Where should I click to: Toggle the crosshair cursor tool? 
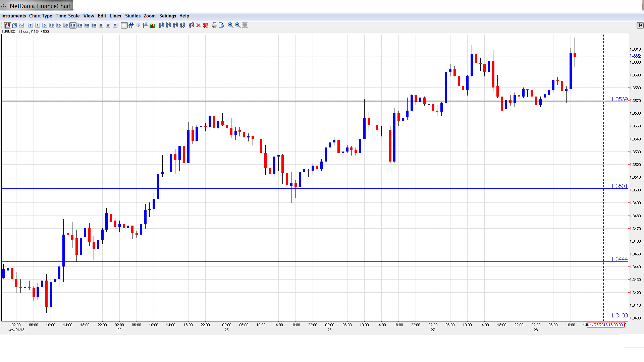click(124, 25)
